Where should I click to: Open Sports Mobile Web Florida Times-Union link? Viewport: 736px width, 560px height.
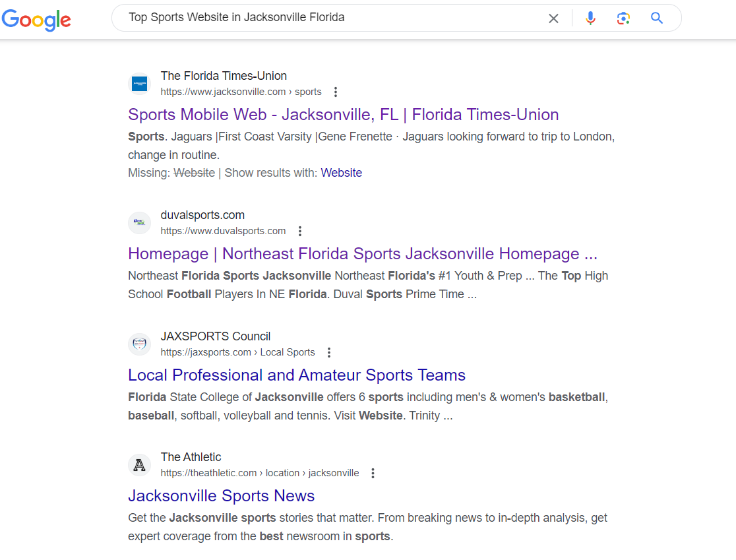pyautogui.click(x=343, y=115)
